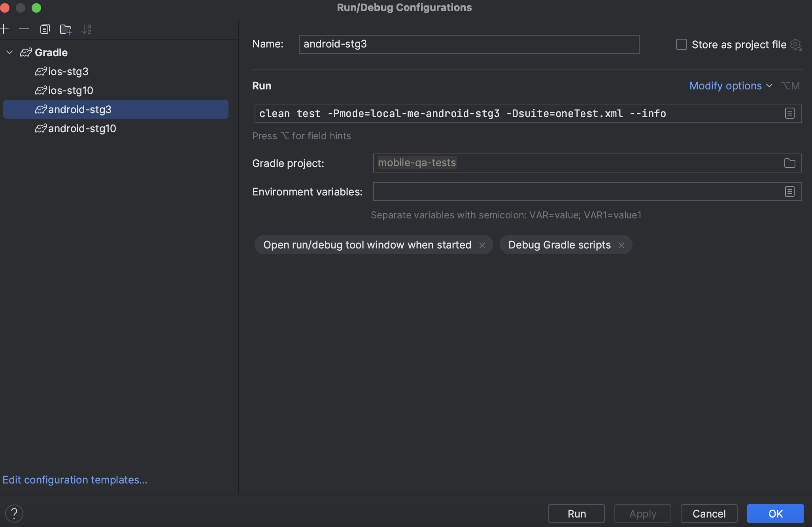Select the android-stg3 configuration
The image size is (812, 527).
(x=115, y=109)
